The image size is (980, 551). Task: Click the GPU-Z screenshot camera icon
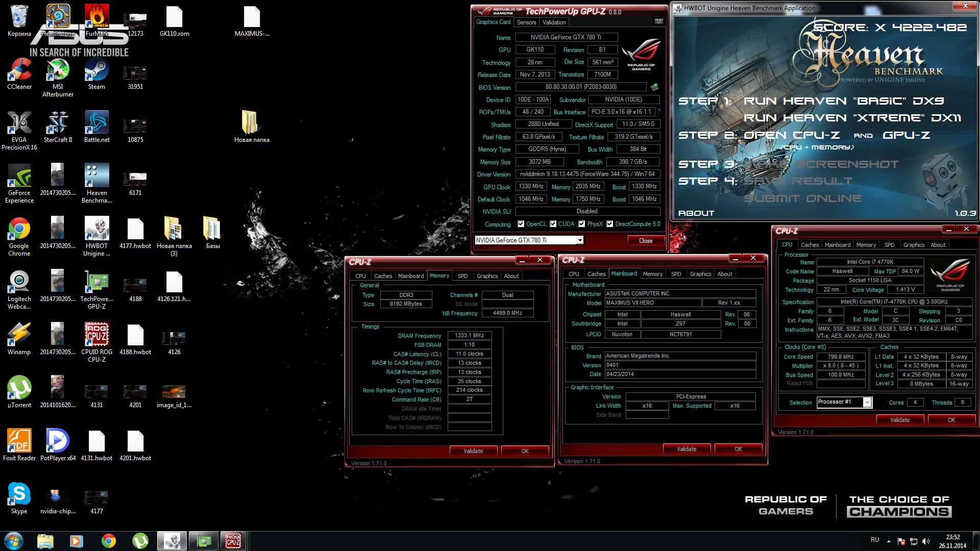click(x=659, y=21)
